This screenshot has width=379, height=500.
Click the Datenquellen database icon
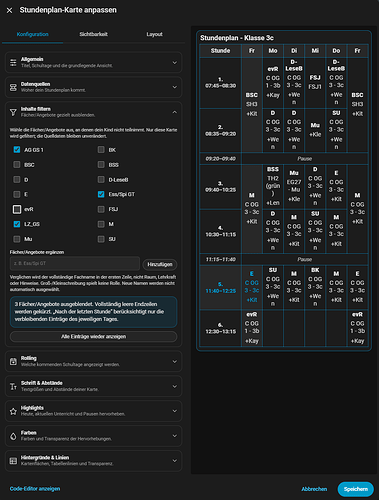click(x=13, y=87)
